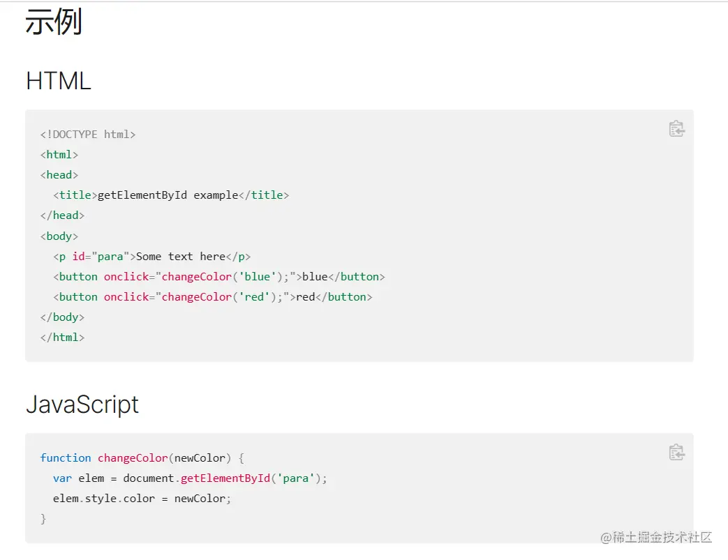The image size is (728, 560).
Task: Click the paragraph id="para" code line
Action: tap(151, 256)
